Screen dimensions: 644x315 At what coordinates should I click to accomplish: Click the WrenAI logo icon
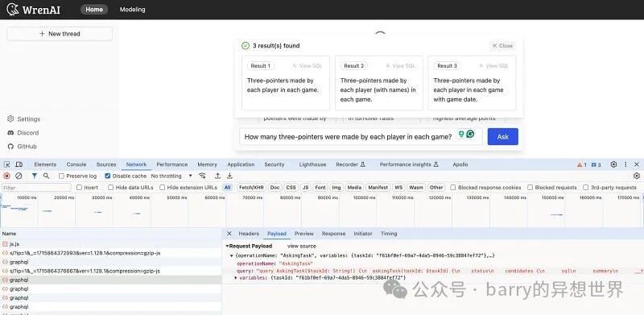[13, 10]
